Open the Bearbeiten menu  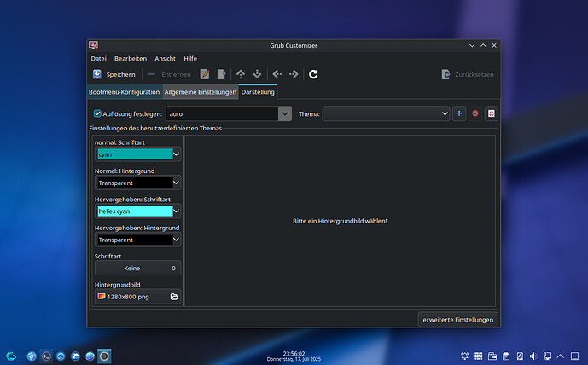click(131, 59)
